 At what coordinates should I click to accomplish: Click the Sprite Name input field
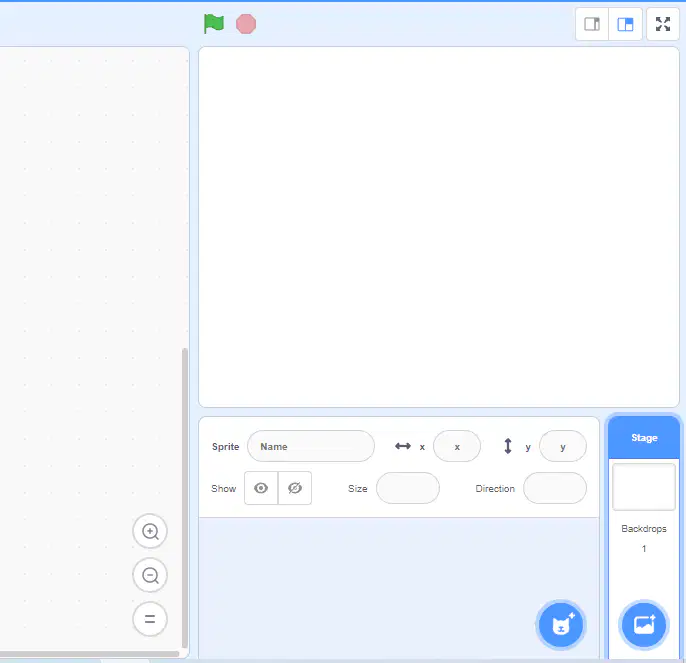tap(311, 446)
